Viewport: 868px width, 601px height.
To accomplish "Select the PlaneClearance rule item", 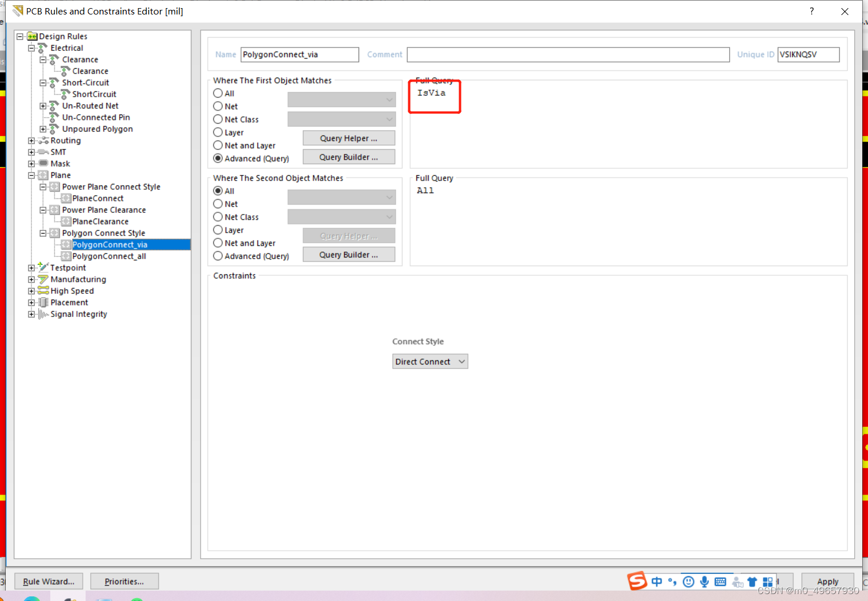I will pos(100,222).
